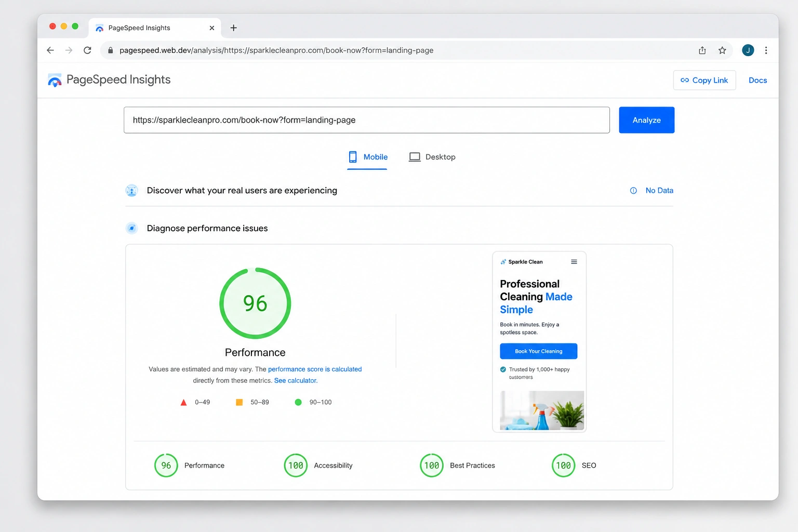Click the Best Practices category label
The height and width of the screenshot is (532, 798).
pyautogui.click(x=472, y=465)
